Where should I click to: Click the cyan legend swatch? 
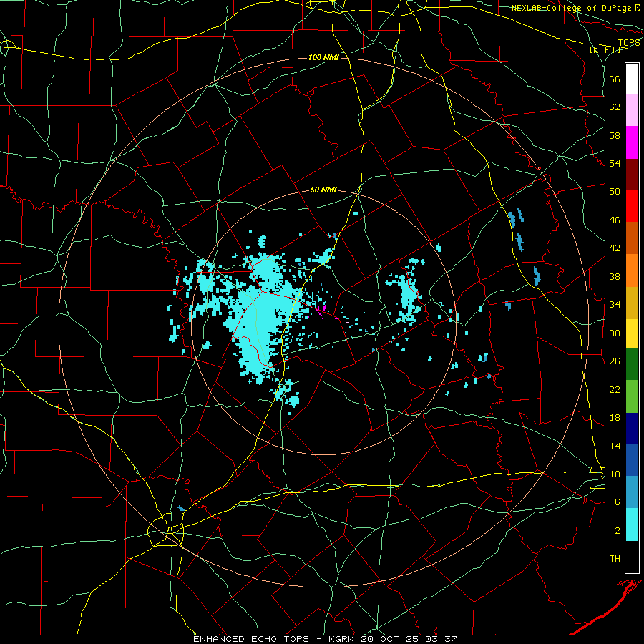(632, 525)
